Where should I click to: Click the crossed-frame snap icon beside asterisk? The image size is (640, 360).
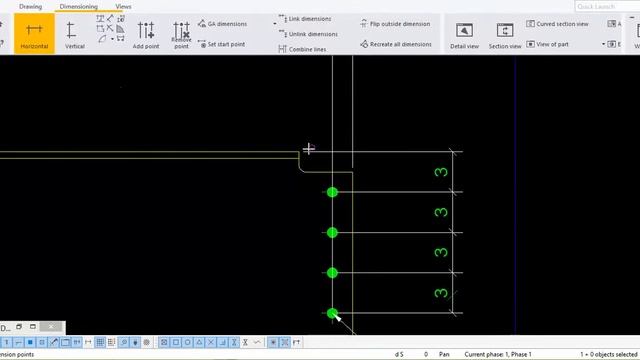(285, 342)
